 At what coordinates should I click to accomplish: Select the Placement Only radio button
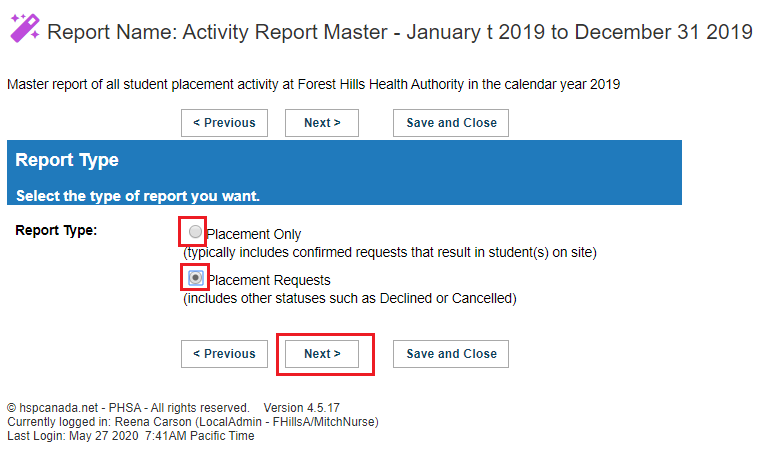(195, 231)
